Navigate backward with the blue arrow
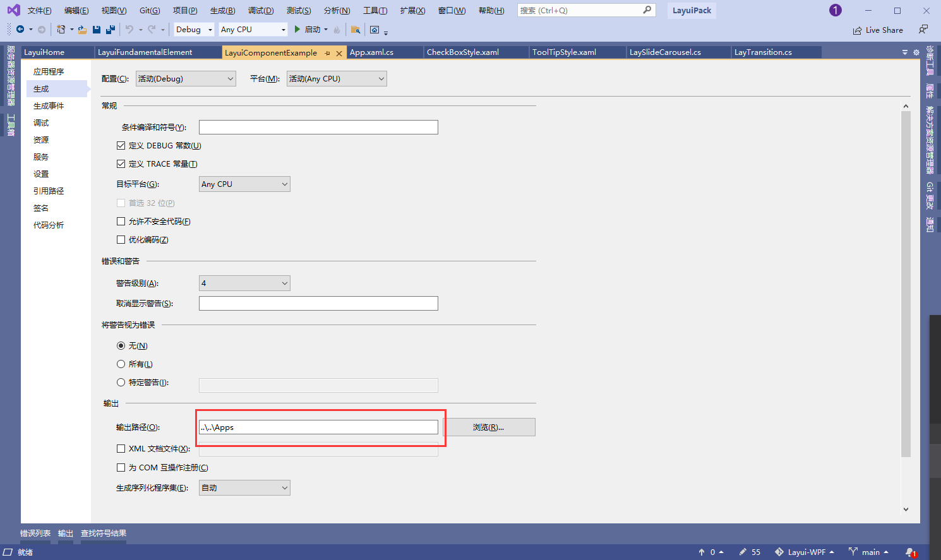 pyautogui.click(x=20, y=30)
